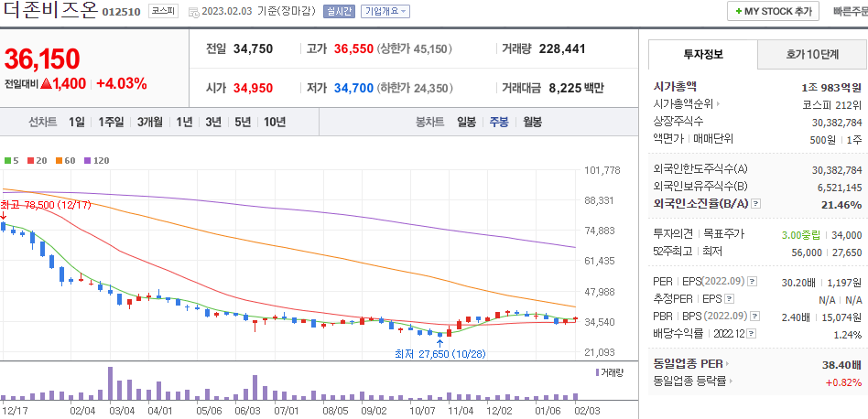
Task: Click the 3.00중립 investment opinion value
Action: (x=801, y=235)
